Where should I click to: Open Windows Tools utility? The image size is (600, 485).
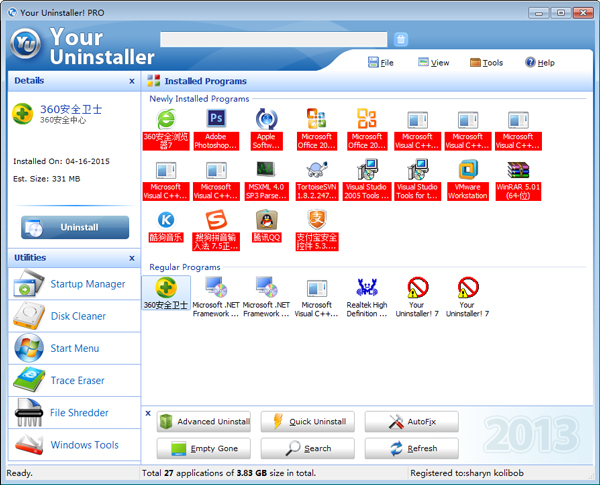74,444
